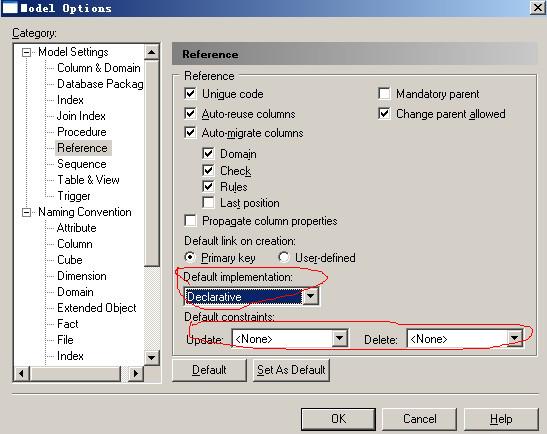Click category list scroll left arrow
The height and width of the screenshot is (434, 547).
[x=21, y=374]
